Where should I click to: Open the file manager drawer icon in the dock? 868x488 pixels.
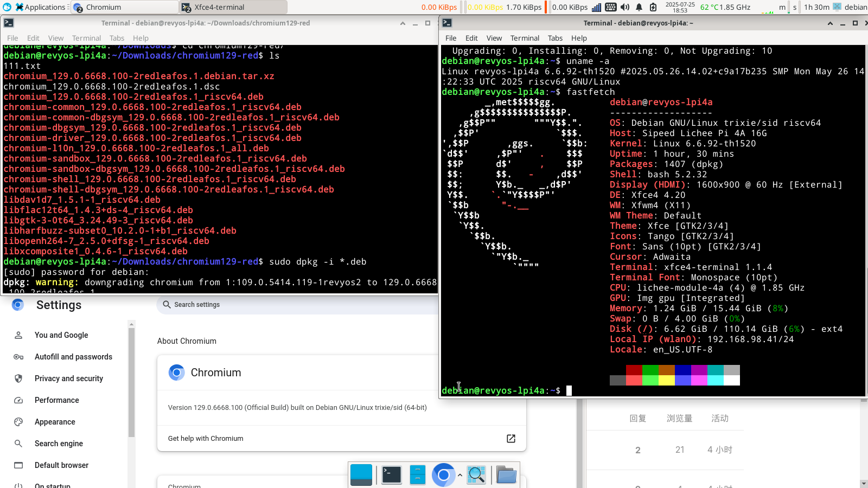pyautogui.click(x=417, y=475)
